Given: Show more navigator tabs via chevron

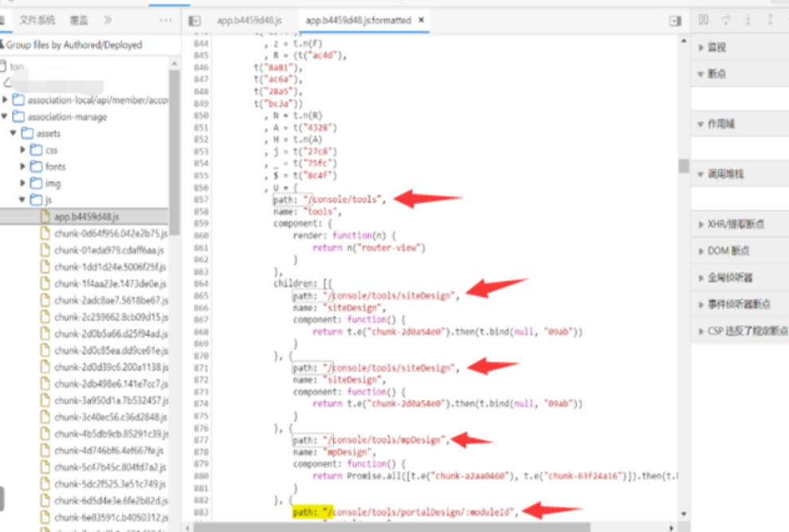Looking at the screenshot, I should [x=108, y=20].
